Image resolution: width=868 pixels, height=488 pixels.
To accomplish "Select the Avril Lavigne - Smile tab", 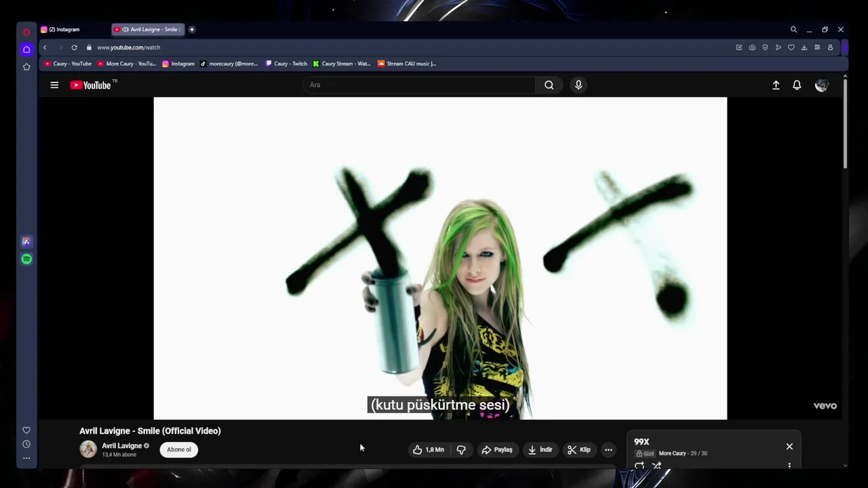I will (x=148, y=30).
